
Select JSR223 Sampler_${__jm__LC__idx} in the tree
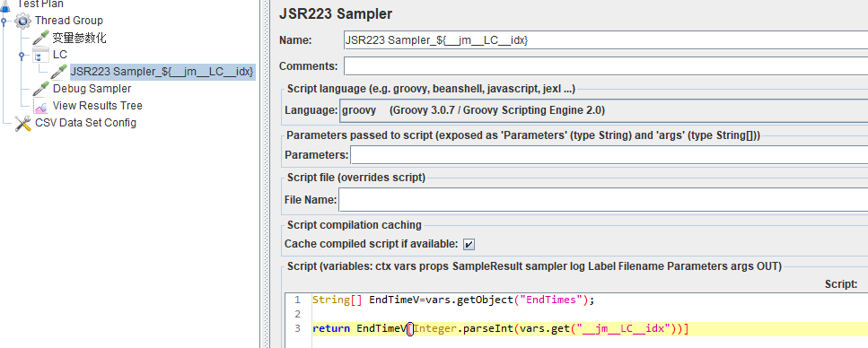coord(162,72)
